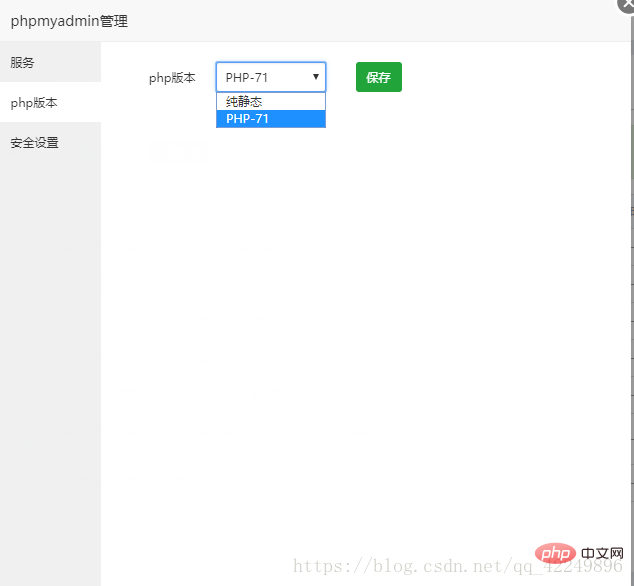Viewport: 634px width, 586px height.
Task: Click the php版本 label beside dropdown
Action: (172, 78)
